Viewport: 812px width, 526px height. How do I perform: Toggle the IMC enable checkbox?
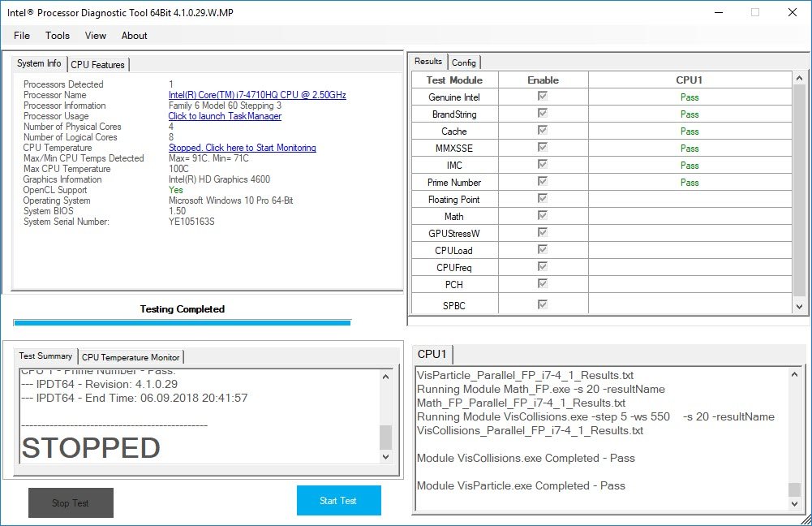click(543, 164)
